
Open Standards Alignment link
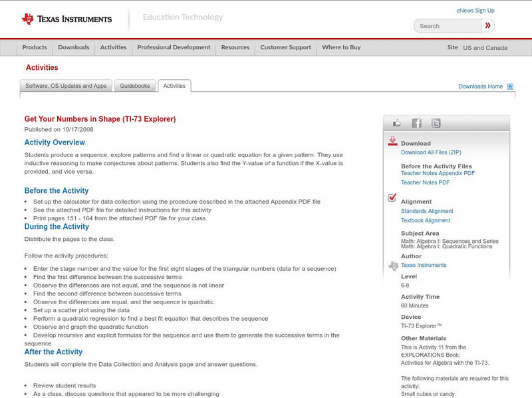pos(427,211)
